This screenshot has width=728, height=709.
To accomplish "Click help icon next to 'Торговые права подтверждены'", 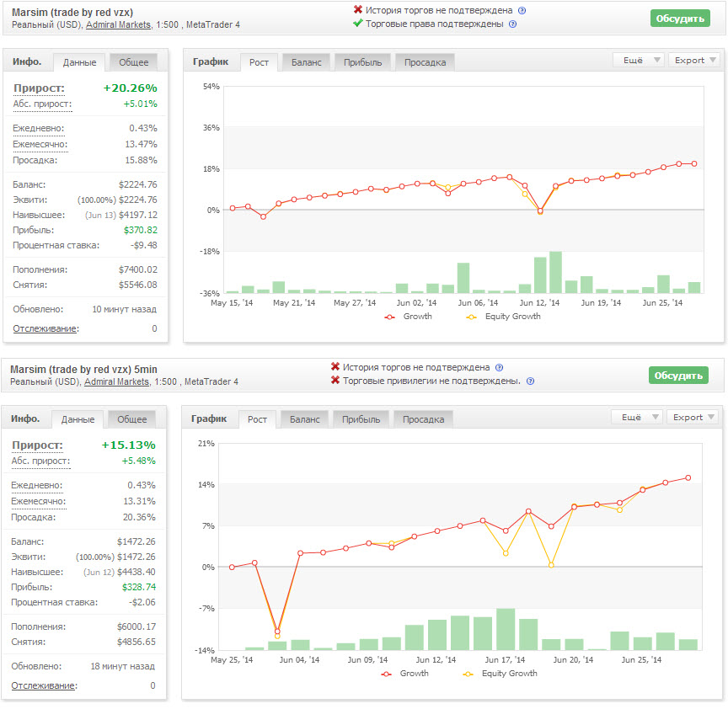I will [512, 24].
